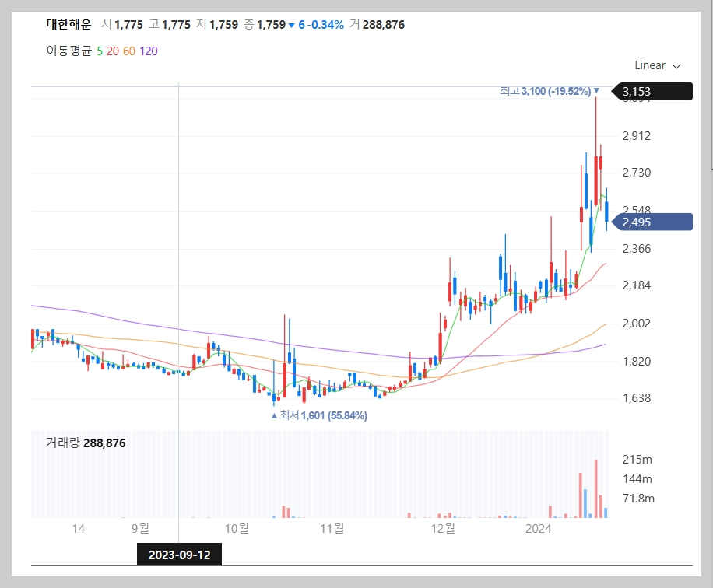The image size is (713, 588).
Task: Click the 12월 axis label
Action: [443, 528]
